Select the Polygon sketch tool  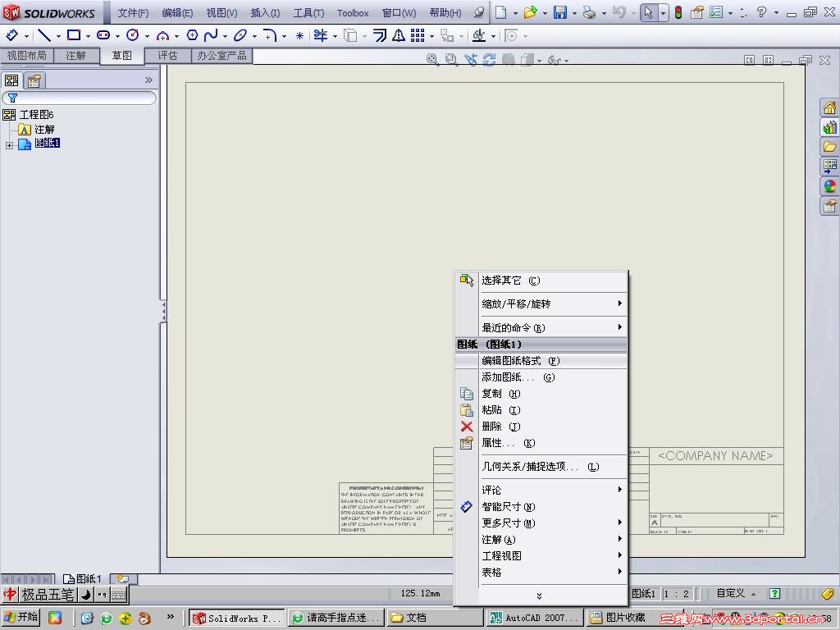coord(192,35)
